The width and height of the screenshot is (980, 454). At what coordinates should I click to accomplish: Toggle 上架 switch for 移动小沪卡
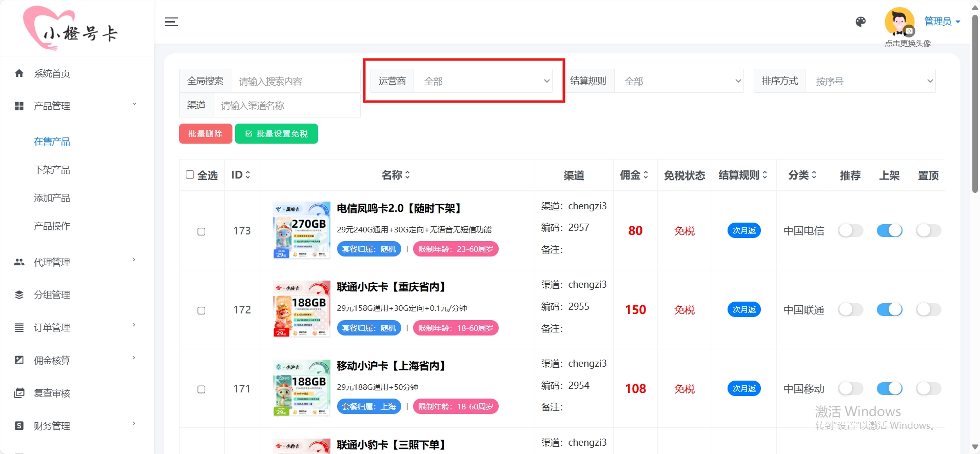coord(889,389)
